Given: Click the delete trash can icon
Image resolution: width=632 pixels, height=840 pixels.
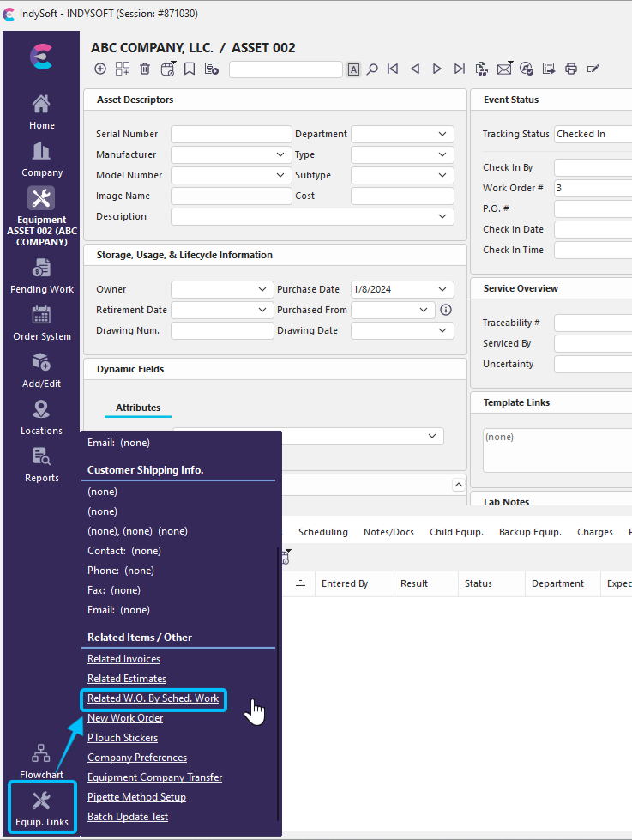Looking at the screenshot, I should 145,69.
